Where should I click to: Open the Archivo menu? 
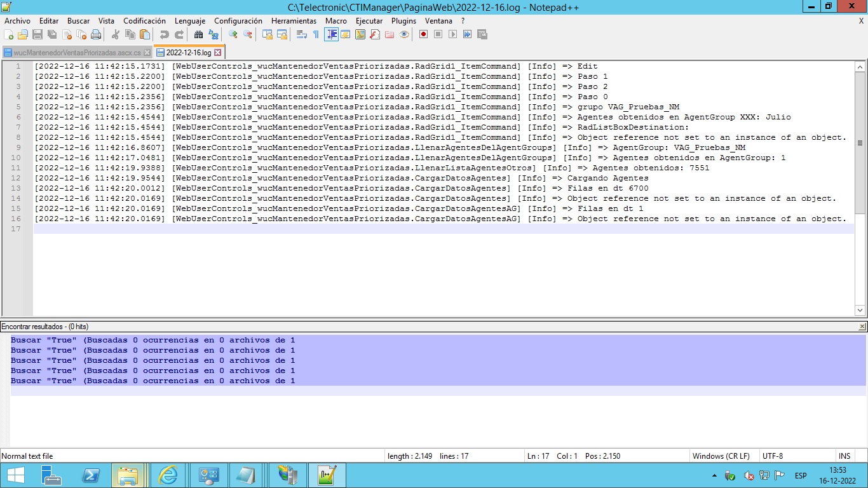pyautogui.click(x=17, y=21)
